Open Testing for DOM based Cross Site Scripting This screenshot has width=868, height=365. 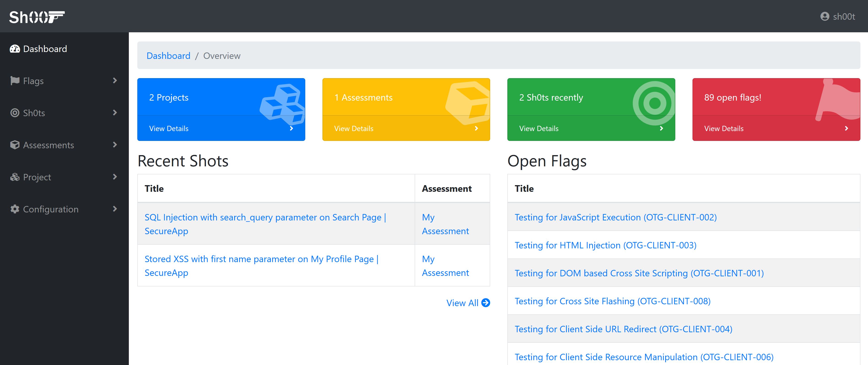coord(639,273)
